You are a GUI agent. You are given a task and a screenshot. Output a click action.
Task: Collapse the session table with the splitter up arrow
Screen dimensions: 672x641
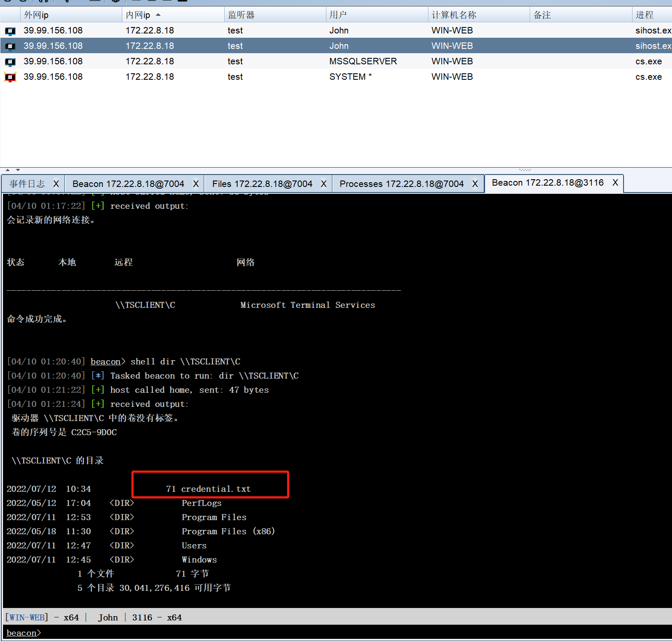click(8, 170)
